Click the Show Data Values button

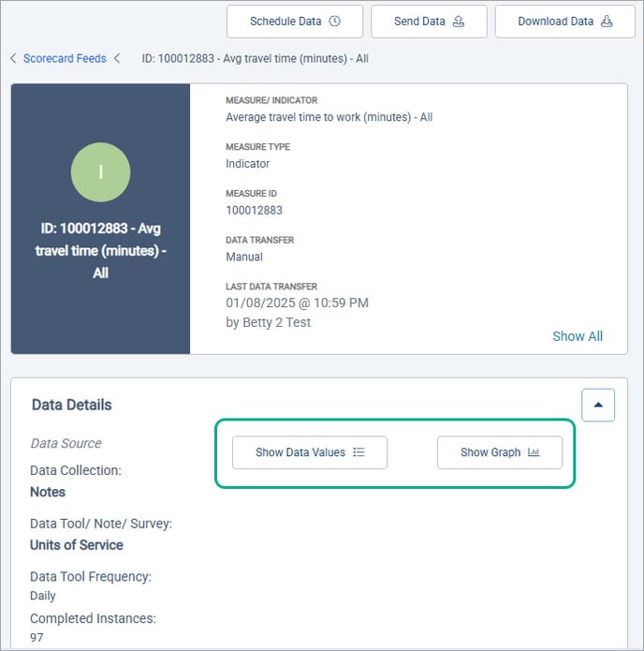click(310, 452)
